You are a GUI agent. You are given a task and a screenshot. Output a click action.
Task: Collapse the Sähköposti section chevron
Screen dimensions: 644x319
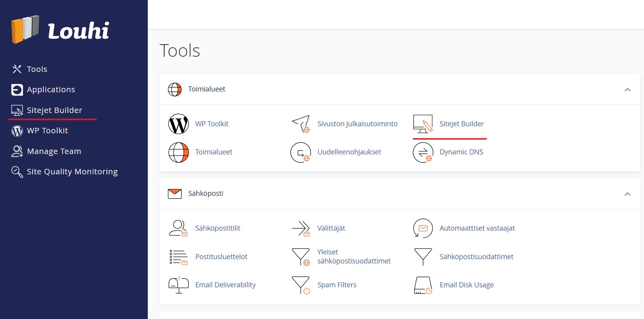click(x=627, y=194)
